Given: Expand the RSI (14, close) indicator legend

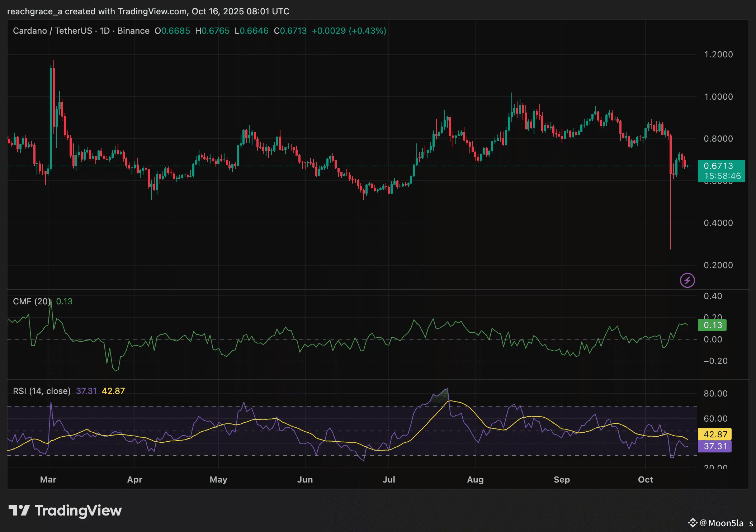Looking at the screenshot, I should 42,391.
